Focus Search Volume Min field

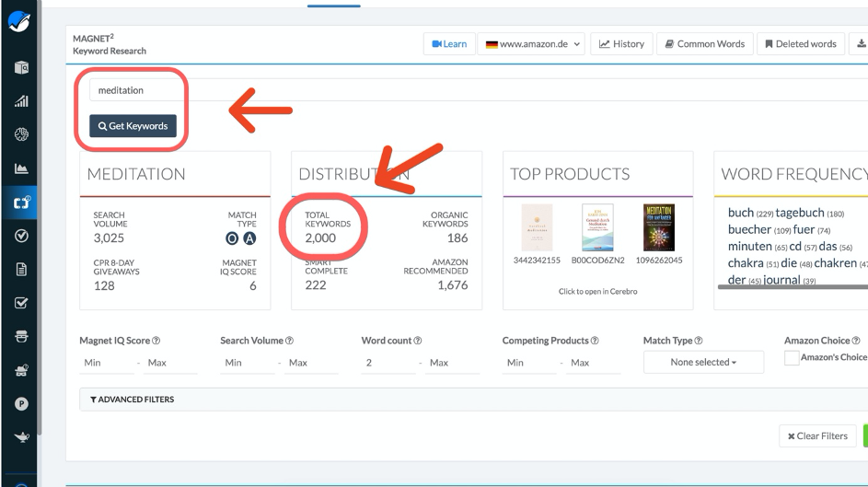[248, 363]
